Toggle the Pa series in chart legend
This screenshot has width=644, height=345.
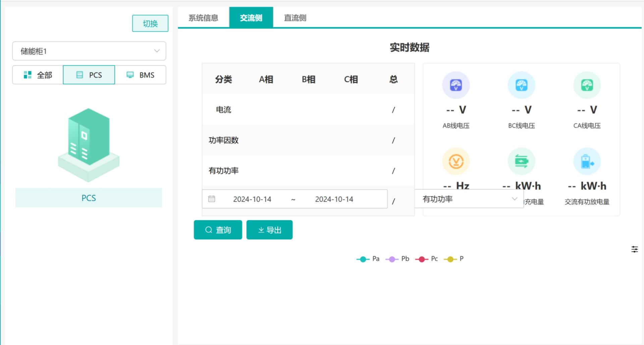[368, 259]
